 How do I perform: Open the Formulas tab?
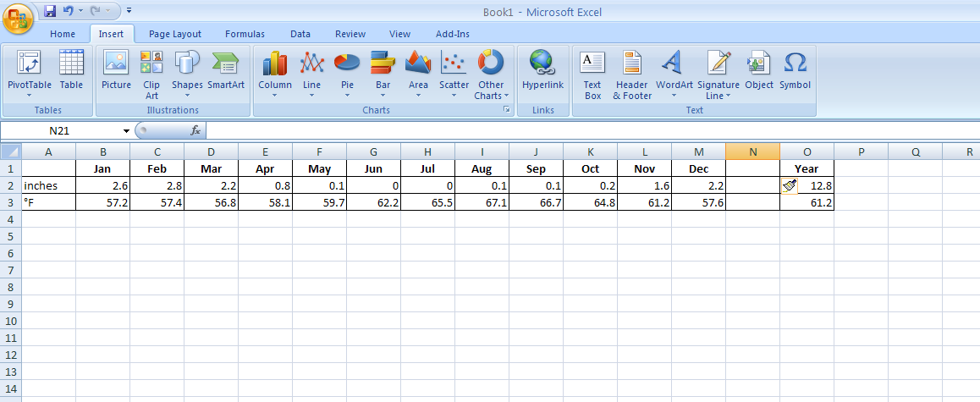(x=245, y=35)
